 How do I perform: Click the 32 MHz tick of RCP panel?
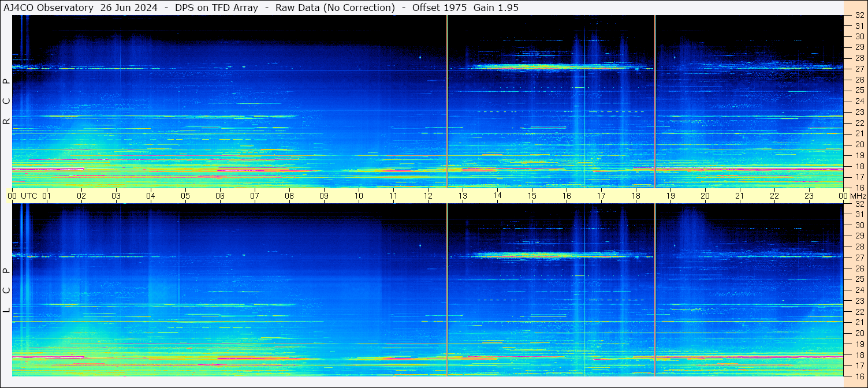(x=859, y=16)
